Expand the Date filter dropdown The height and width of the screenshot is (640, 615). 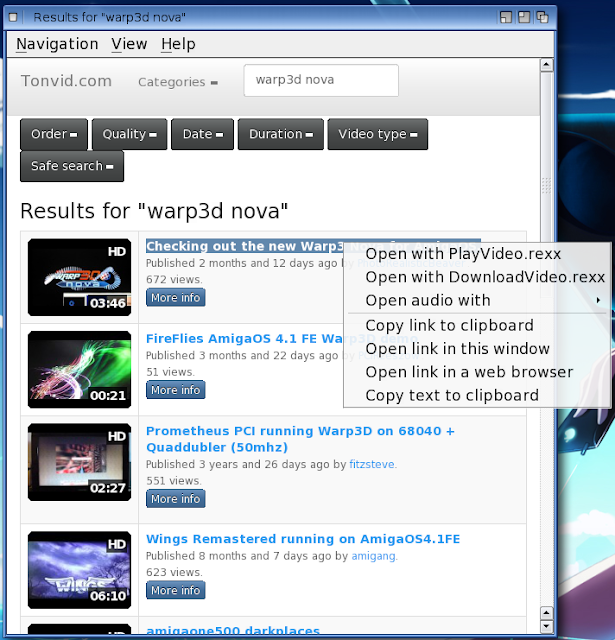202,134
